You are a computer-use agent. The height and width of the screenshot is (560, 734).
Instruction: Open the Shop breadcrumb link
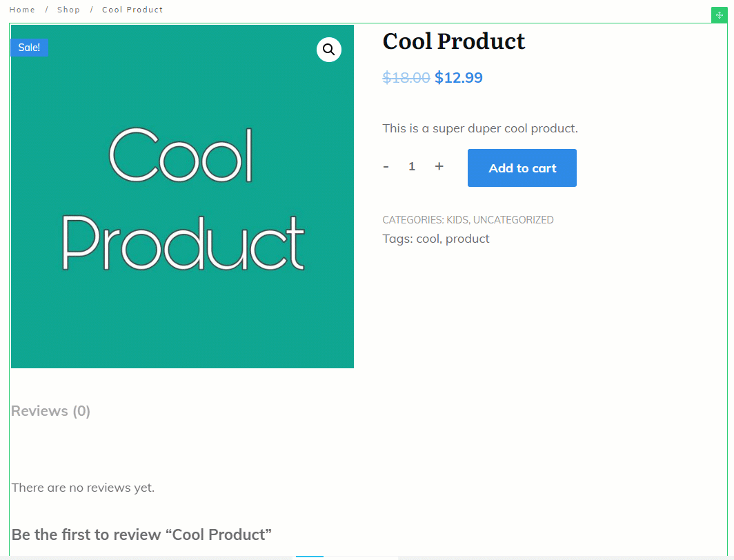pyautogui.click(x=68, y=10)
